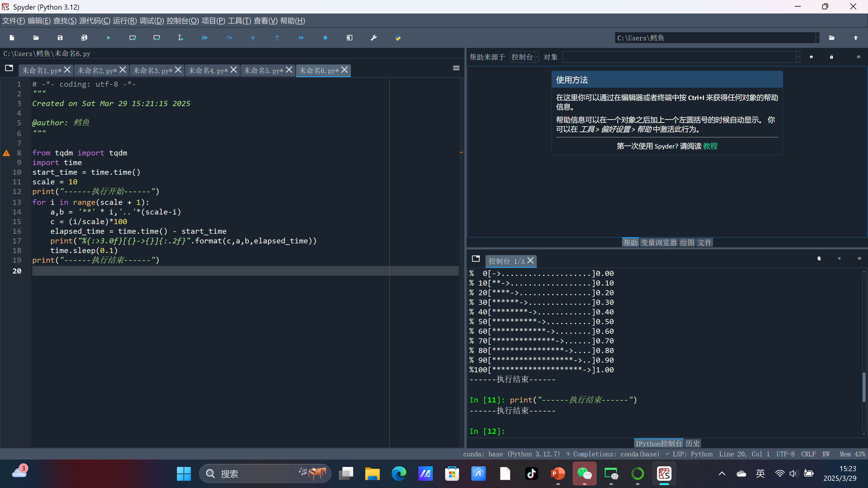Click the Save all files icon
Image resolution: width=868 pixels, height=488 pixels.
(x=84, y=38)
